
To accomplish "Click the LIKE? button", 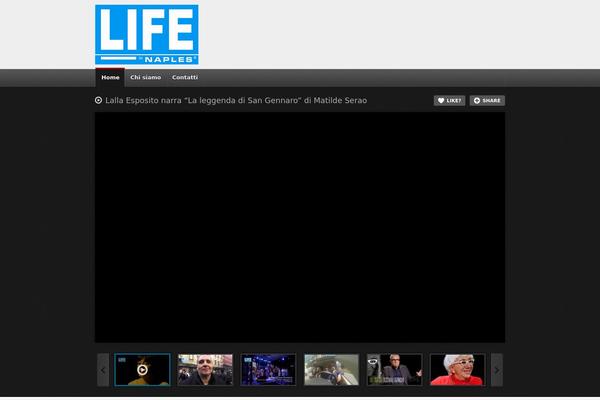I will point(449,101).
